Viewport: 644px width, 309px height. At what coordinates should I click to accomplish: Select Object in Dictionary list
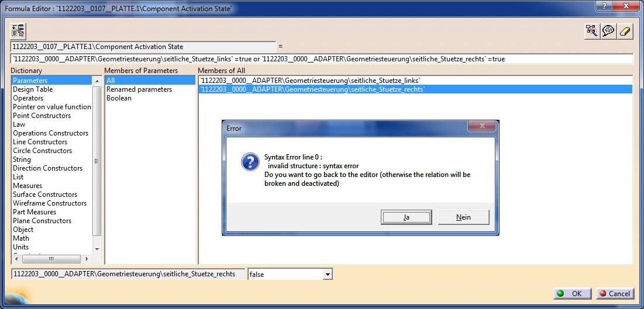click(x=23, y=230)
